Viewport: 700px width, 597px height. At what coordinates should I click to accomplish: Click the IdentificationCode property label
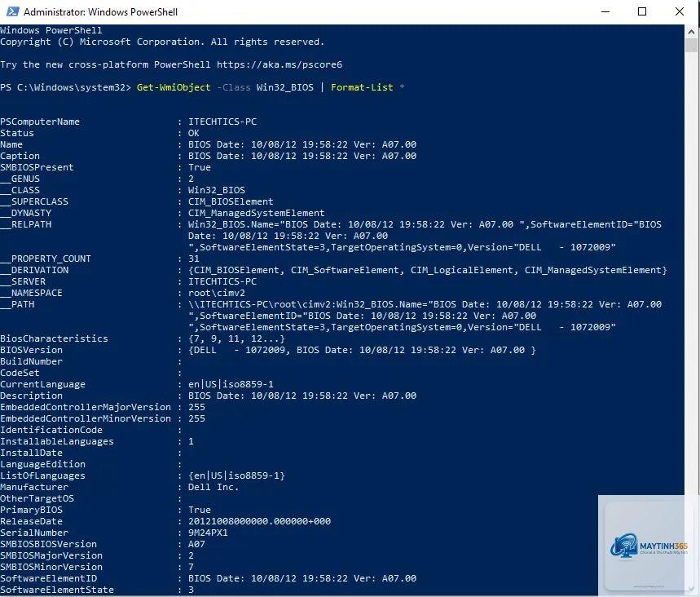click(x=51, y=430)
